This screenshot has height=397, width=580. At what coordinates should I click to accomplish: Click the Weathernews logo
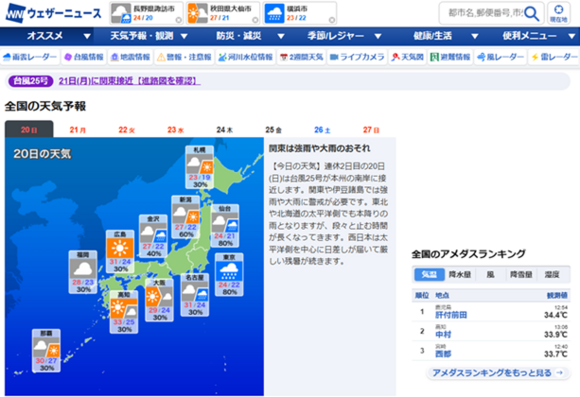click(x=54, y=13)
